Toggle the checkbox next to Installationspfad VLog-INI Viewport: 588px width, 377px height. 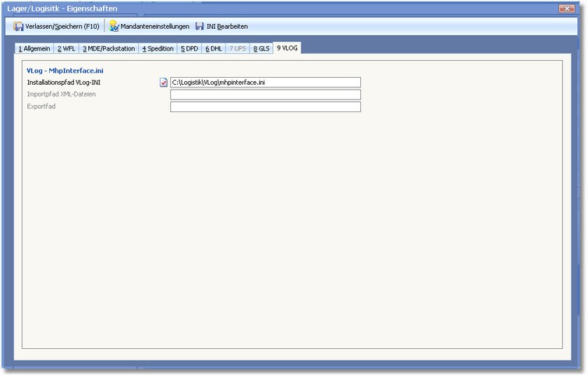(x=164, y=83)
